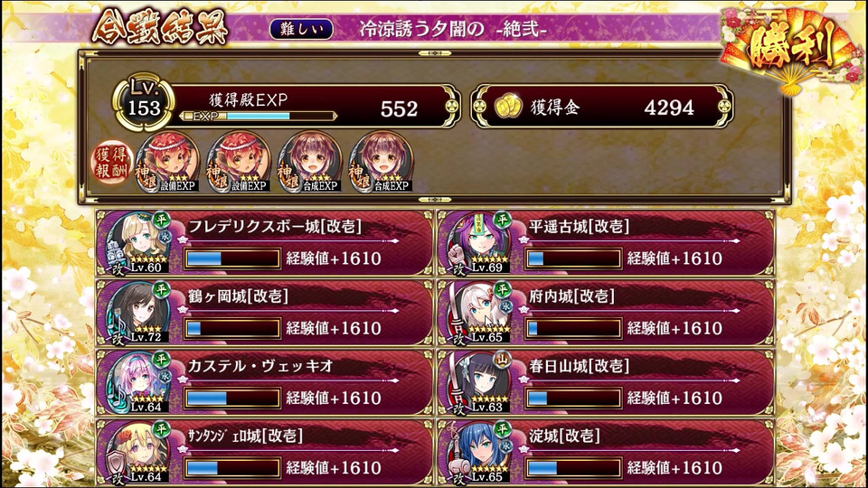Click 平遥古城 purple-haired character portrait
868x488 pixels.
click(x=479, y=243)
